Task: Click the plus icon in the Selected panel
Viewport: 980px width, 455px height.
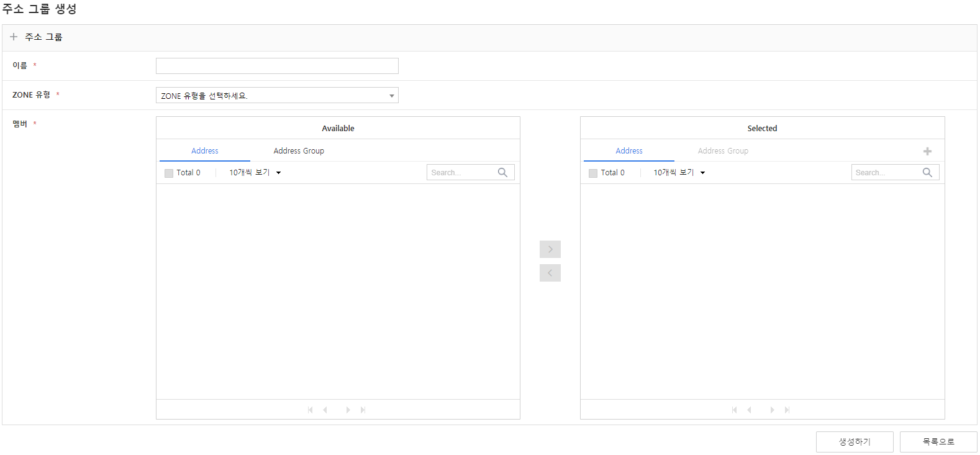Action: coord(927,151)
